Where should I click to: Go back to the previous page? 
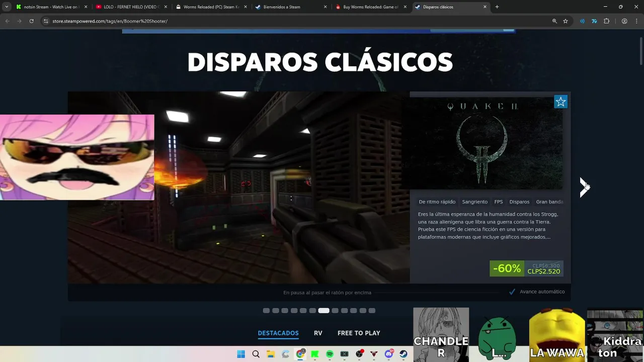pos(7,21)
